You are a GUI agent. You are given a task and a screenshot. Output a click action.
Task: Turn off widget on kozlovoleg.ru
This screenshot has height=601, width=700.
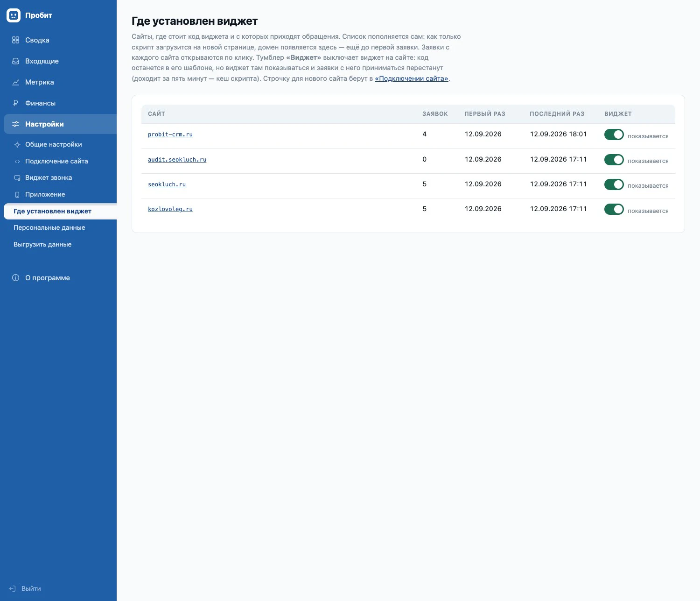[614, 209]
